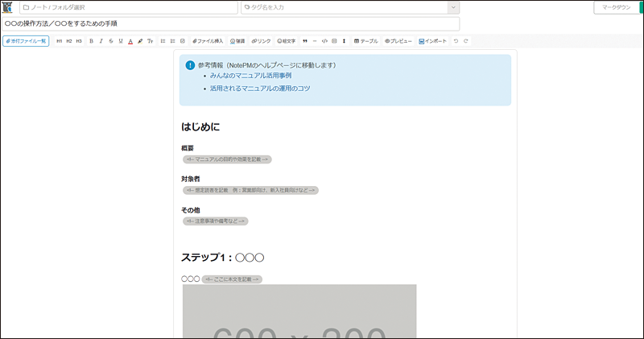Undo the last edit
The image size is (644, 339).
pos(456,40)
